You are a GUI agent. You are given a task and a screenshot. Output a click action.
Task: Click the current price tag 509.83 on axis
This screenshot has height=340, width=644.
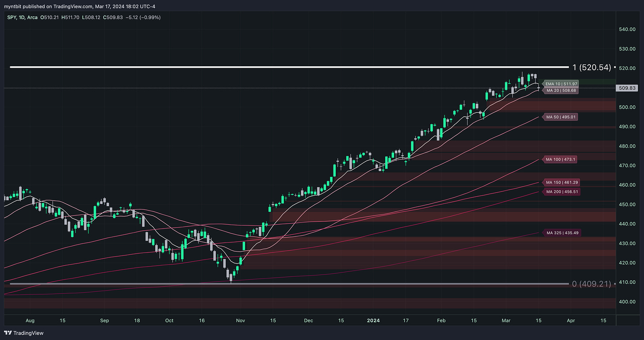pos(627,88)
